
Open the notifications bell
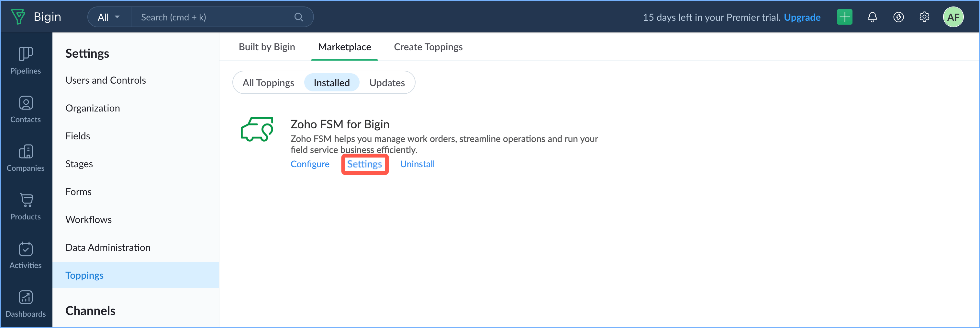872,17
